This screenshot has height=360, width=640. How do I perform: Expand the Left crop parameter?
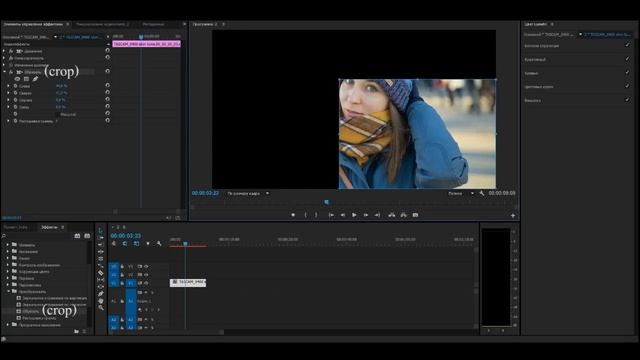[x=9, y=86]
